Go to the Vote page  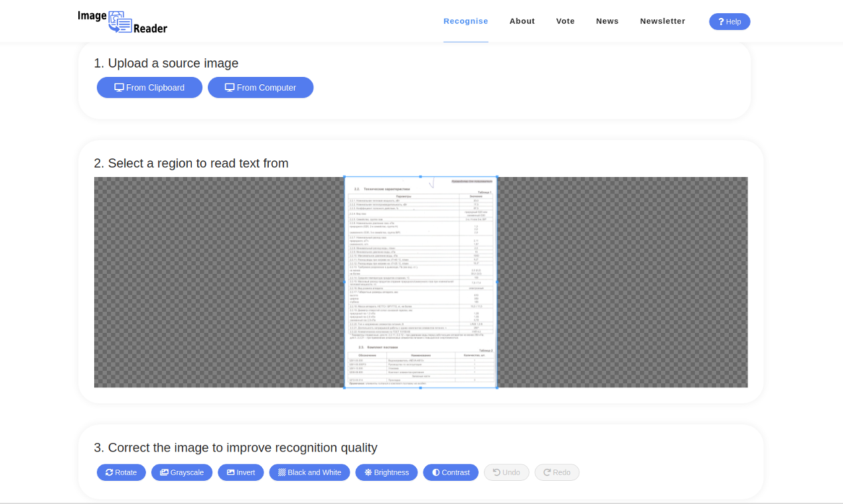click(x=566, y=21)
